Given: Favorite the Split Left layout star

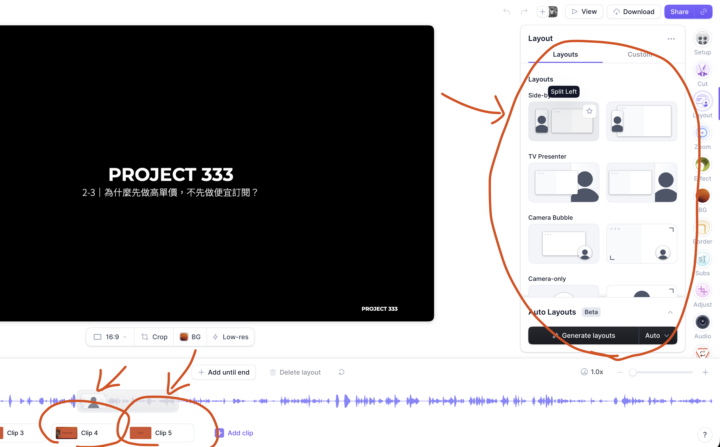Looking at the screenshot, I should [x=589, y=111].
